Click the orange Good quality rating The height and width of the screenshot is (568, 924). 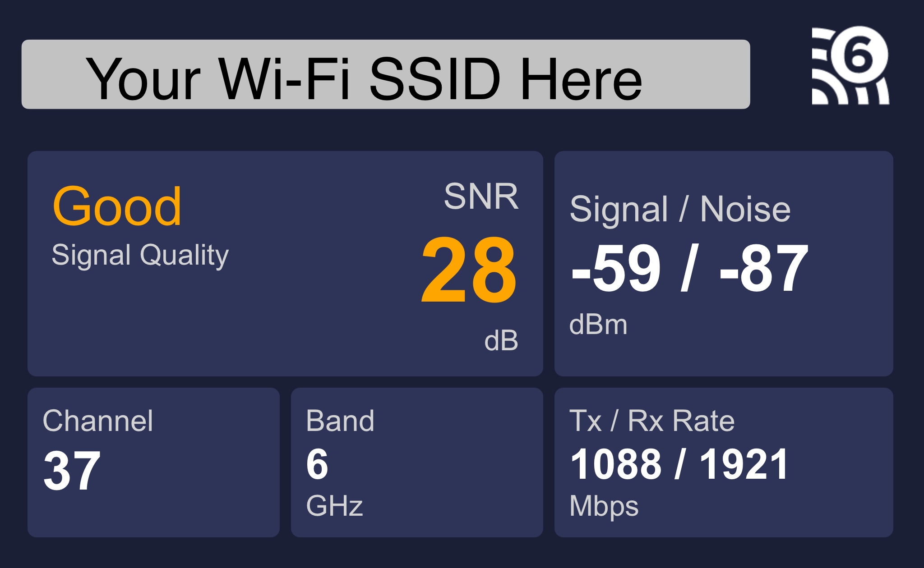pos(117,206)
